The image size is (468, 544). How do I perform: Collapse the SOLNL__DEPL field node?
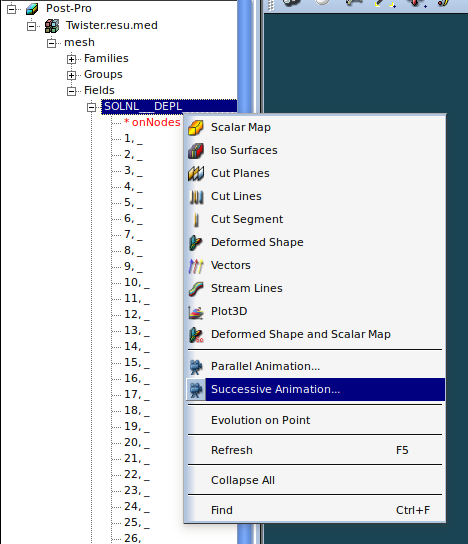92,107
